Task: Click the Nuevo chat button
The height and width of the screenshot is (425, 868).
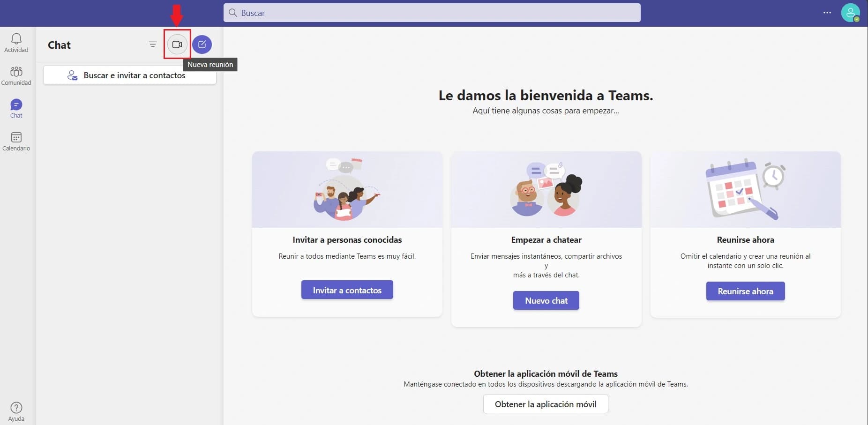Action: (x=546, y=300)
